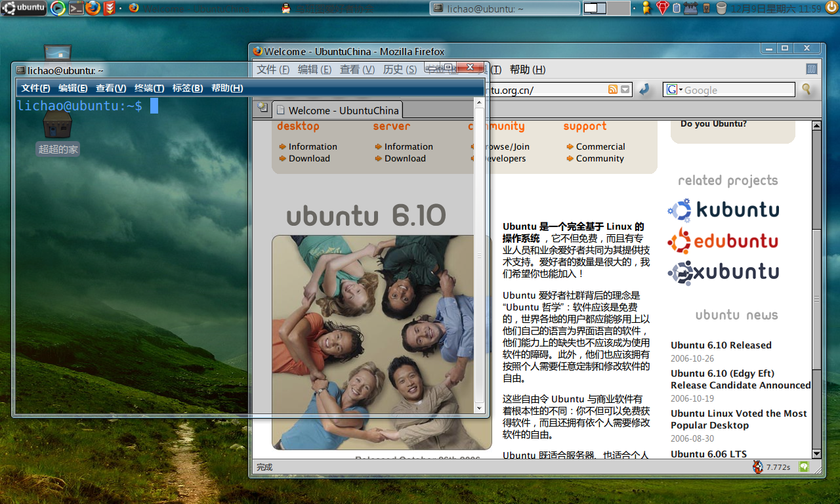This screenshot has width=840, height=504.
Task: Click the clipboard tray icon
Action: coord(676,8)
